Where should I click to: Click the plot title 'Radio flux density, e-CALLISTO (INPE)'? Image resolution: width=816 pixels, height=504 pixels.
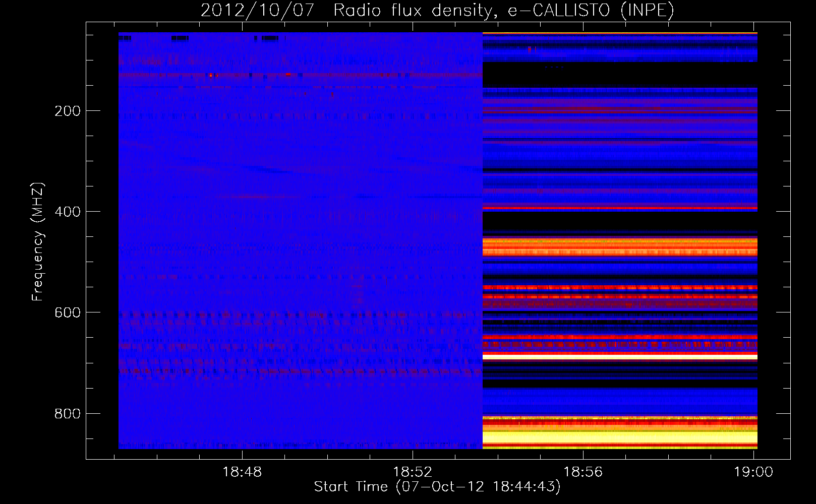504,10
